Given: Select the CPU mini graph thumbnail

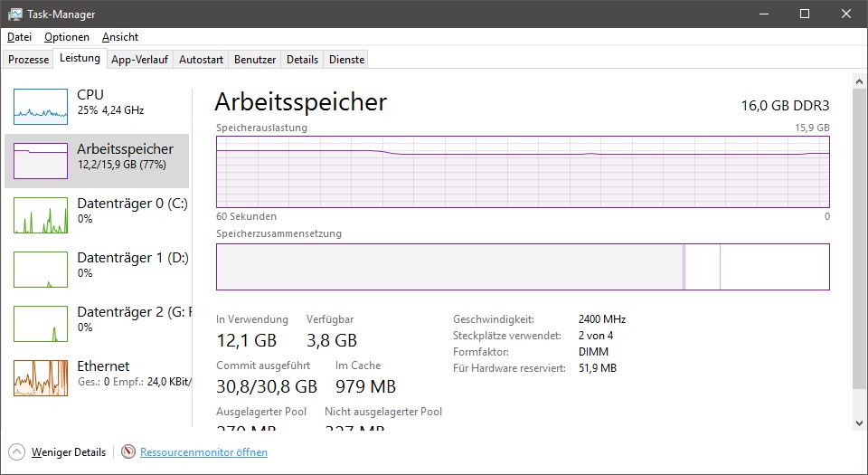Looking at the screenshot, I should tap(41, 106).
